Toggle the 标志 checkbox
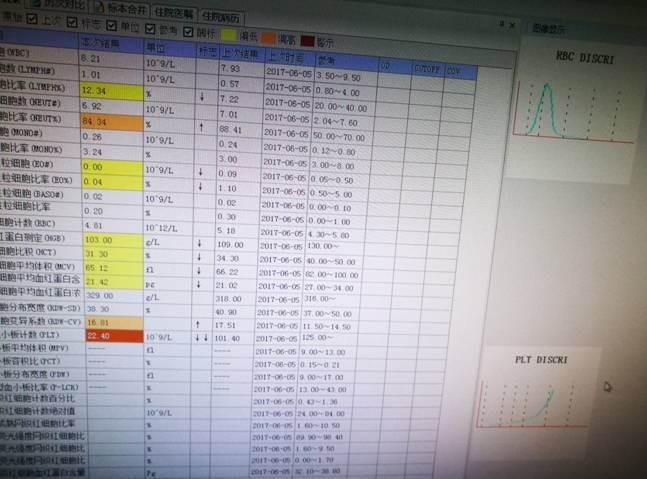This screenshot has height=479, width=647. [x=72, y=22]
